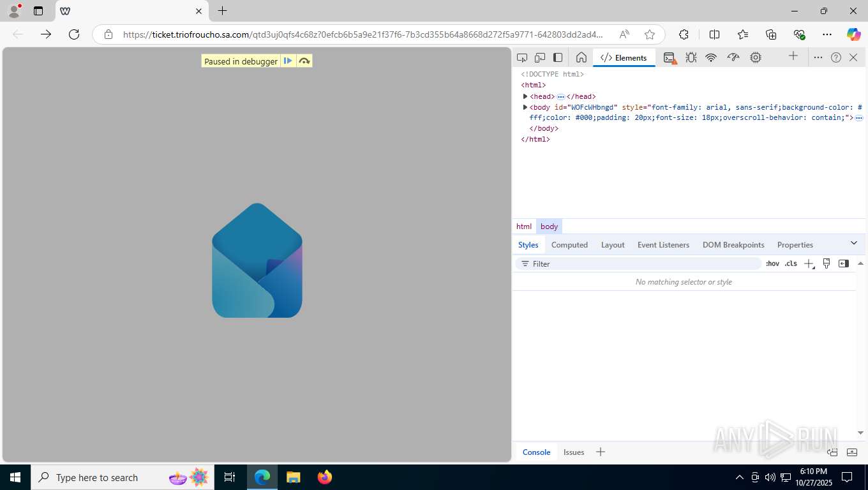Add page to favorites star
Screen dimensions: 868x490
point(650,34)
